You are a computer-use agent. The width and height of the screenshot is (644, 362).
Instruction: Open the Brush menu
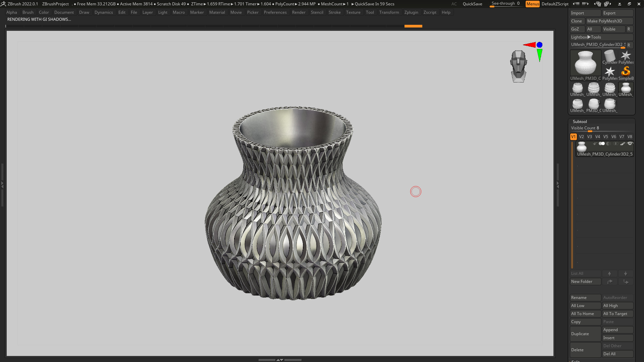point(28,12)
